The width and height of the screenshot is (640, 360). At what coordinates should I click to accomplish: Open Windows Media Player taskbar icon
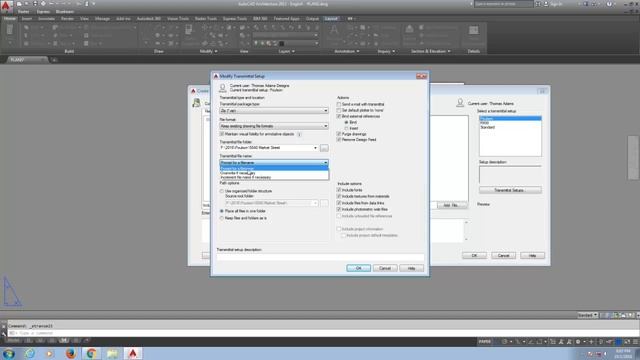point(50,353)
